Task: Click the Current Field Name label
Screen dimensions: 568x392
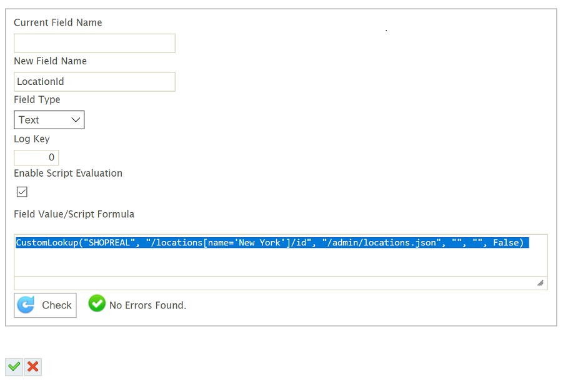Action: (x=58, y=22)
